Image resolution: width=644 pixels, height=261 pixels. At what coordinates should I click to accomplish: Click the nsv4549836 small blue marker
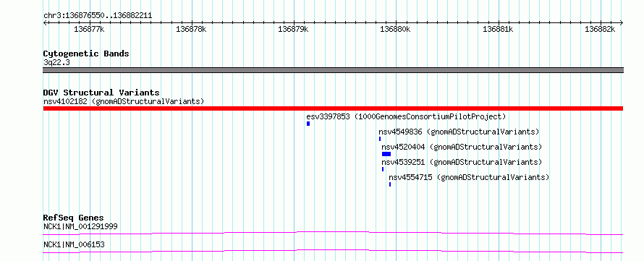click(x=380, y=139)
